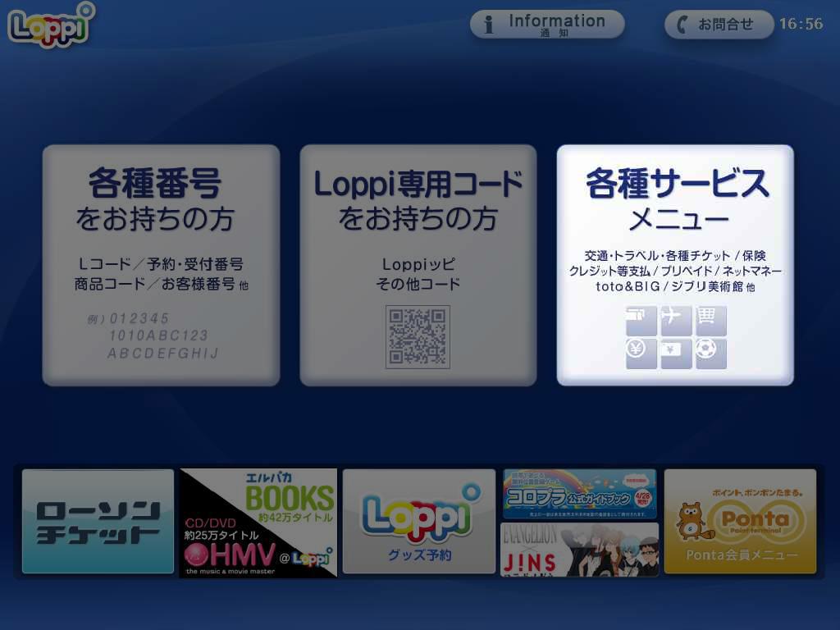840x630 pixels.
Task: Tap the お問合せ contact button
Action: (x=719, y=24)
